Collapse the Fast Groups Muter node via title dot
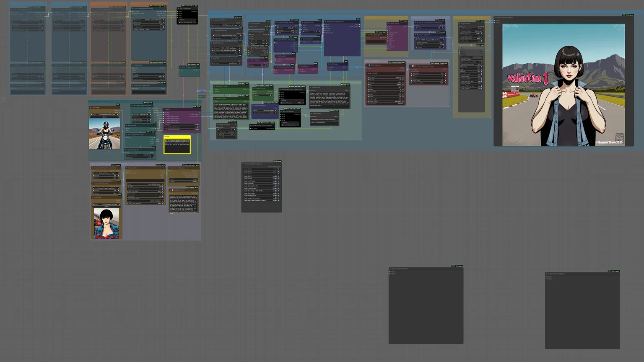The image size is (644, 362). click(244, 164)
